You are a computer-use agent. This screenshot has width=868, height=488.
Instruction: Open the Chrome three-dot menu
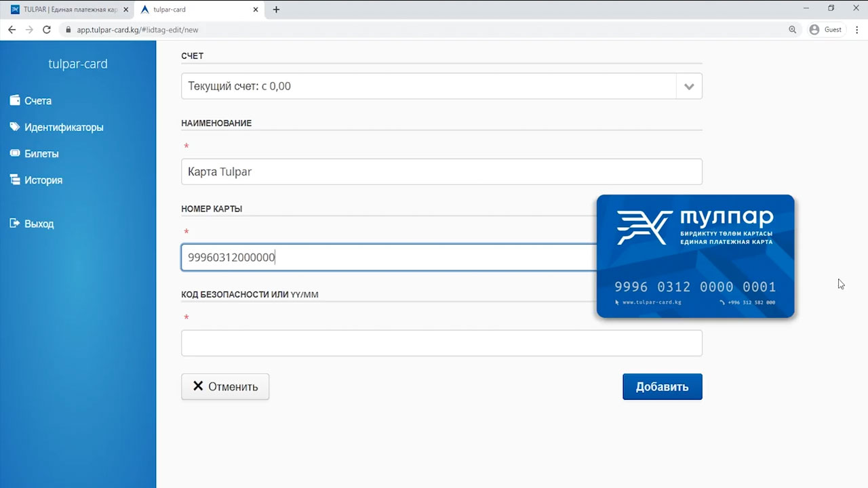point(857,30)
